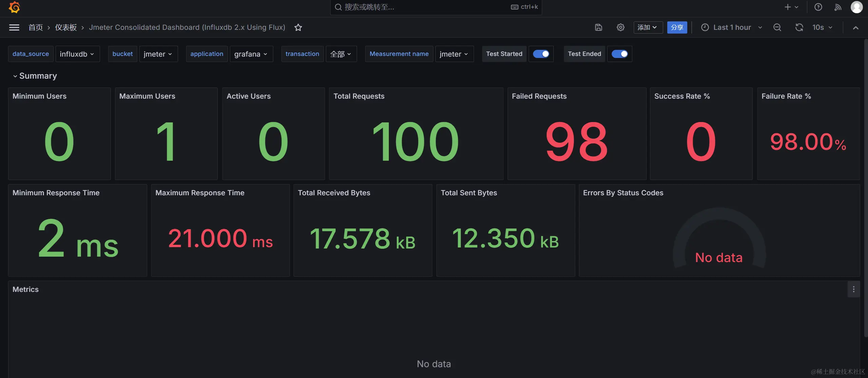Click the blue 分享 share button

(x=677, y=27)
